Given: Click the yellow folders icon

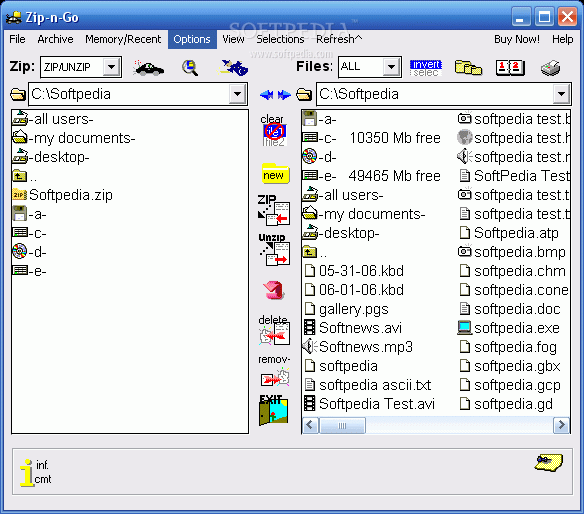Looking at the screenshot, I should pos(468,68).
